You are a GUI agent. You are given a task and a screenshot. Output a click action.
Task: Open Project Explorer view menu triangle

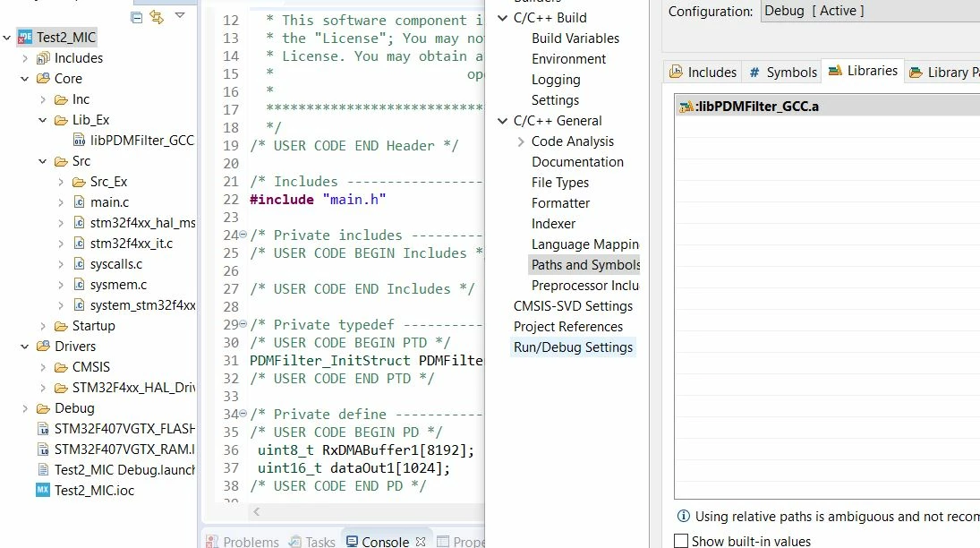180,15
